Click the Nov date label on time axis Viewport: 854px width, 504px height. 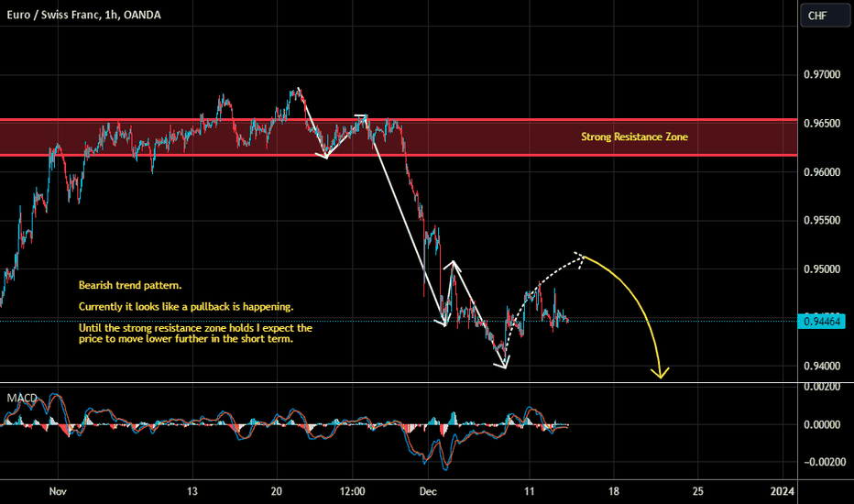coord(58,491)
